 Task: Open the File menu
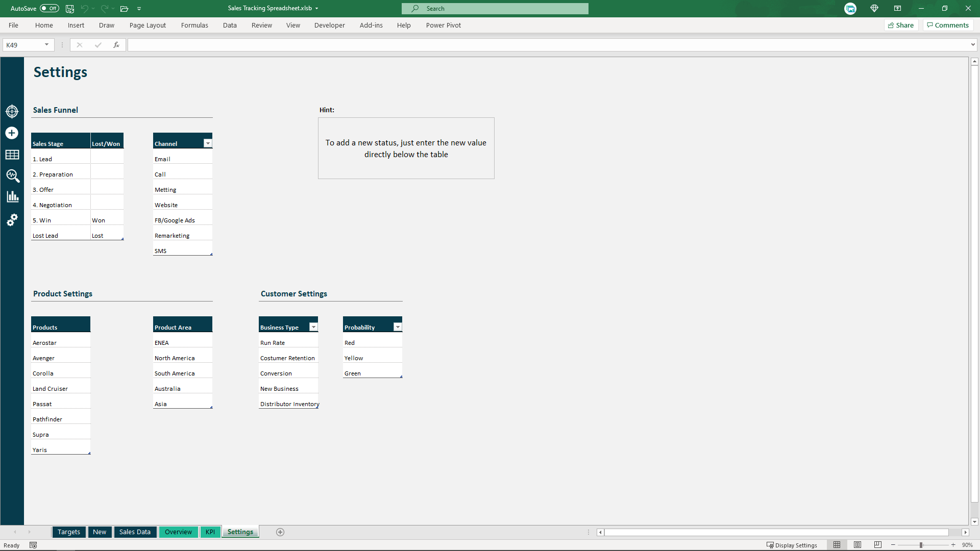pos(13,25)
